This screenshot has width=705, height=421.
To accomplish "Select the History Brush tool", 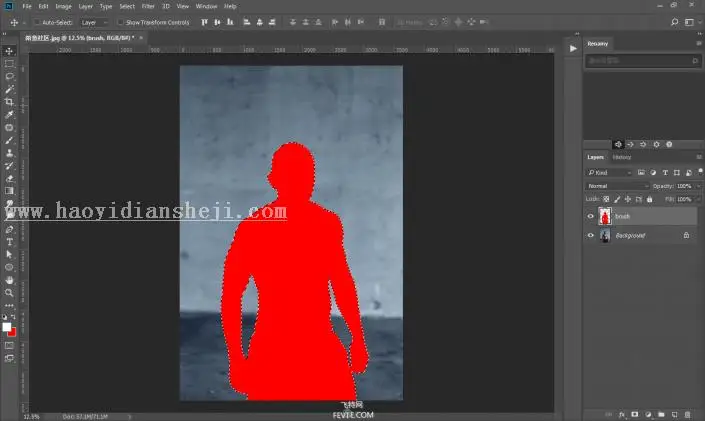I will pos(9,166).
